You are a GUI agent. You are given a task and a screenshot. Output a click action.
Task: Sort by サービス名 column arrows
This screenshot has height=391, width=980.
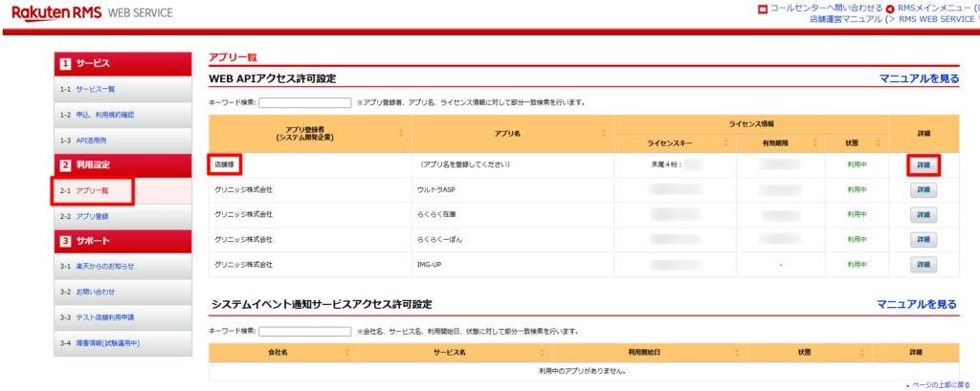(541, 352)
